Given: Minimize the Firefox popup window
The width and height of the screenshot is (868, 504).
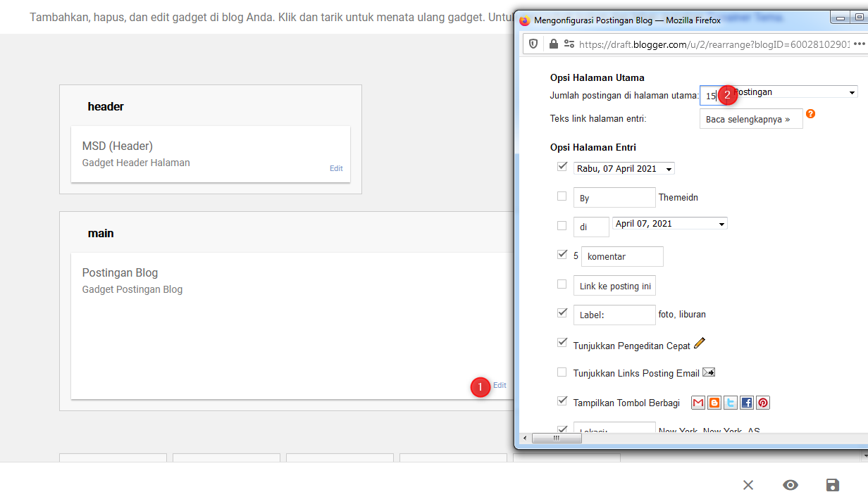Looking at the screenshot, I should (x=841, y=17).
